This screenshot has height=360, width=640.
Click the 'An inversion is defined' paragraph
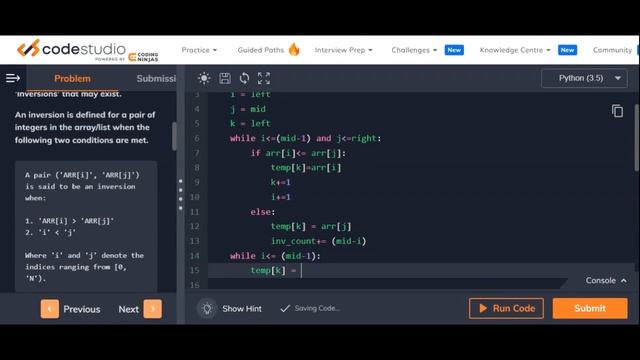[85, 127]
